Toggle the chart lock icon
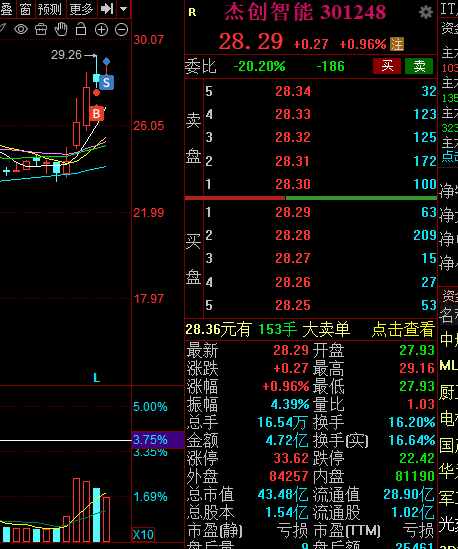The image size is (458, 549). point(81,29)
